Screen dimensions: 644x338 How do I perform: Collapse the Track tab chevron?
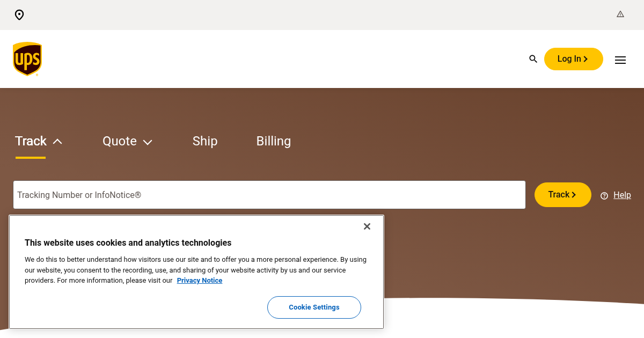[x=57, y=142]
